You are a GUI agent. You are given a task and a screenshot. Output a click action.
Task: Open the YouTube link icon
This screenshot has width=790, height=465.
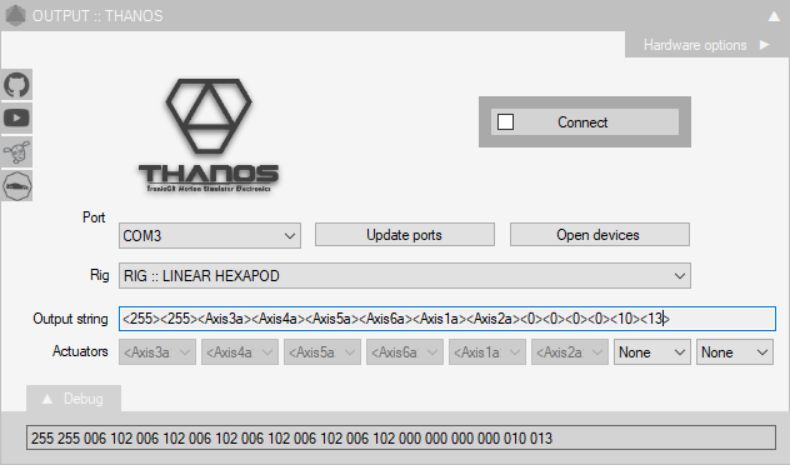pos(17,118)
